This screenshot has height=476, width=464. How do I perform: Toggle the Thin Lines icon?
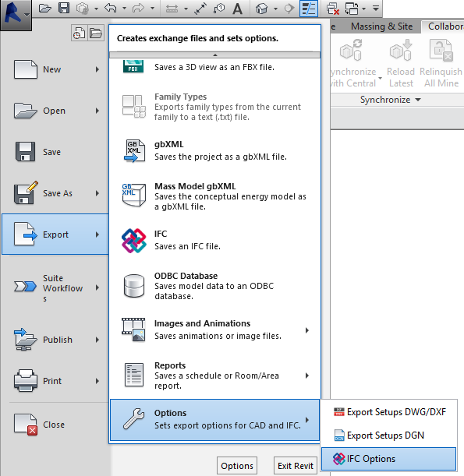pos(309,9)
